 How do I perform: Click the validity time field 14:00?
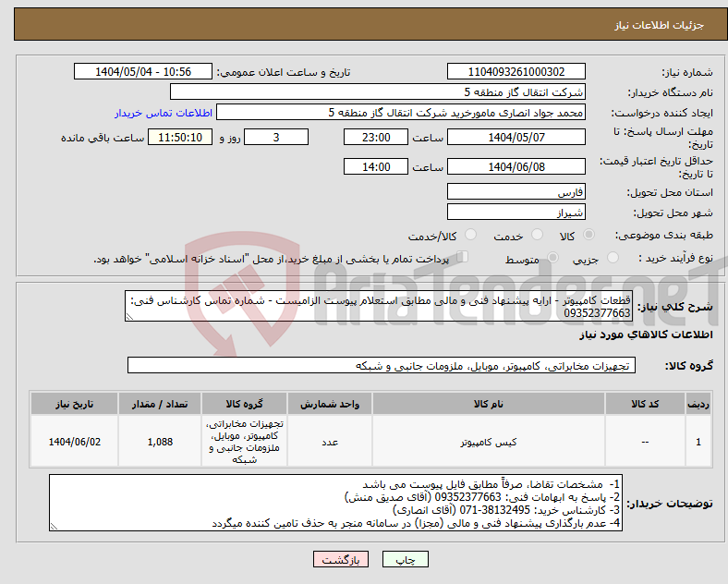pyautogui.click(x=376, y=166)
